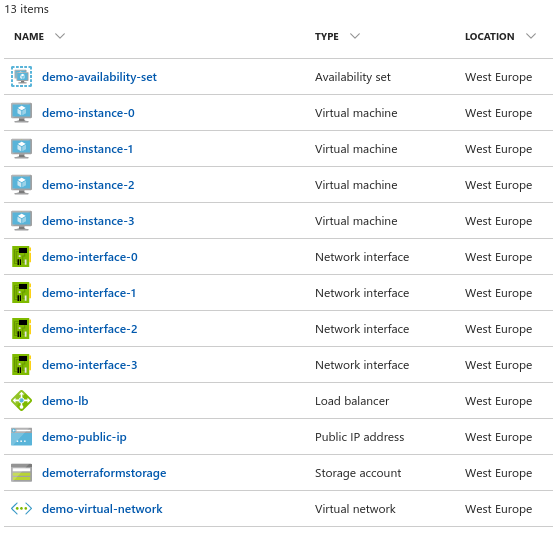Open the demo-virtual-network link
This screenshot has height=534, width=553.
click(102, 509)
